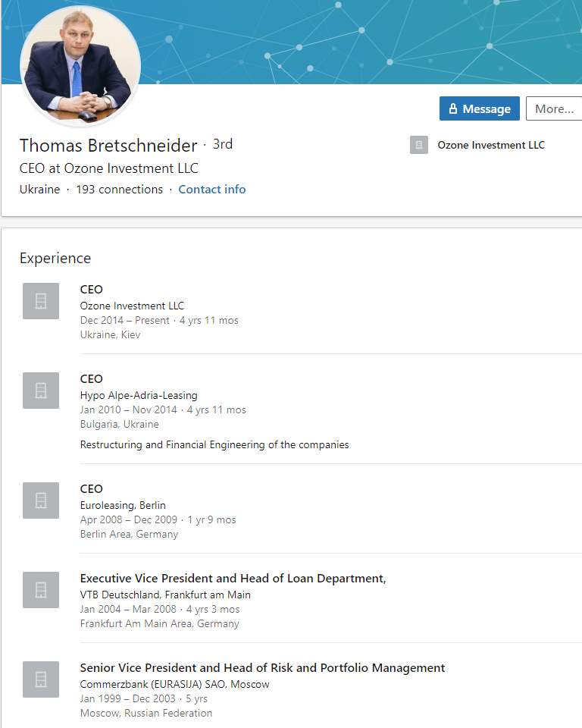
Task: Click the lock icon on Message button
Action: click(x=453, y=108)
